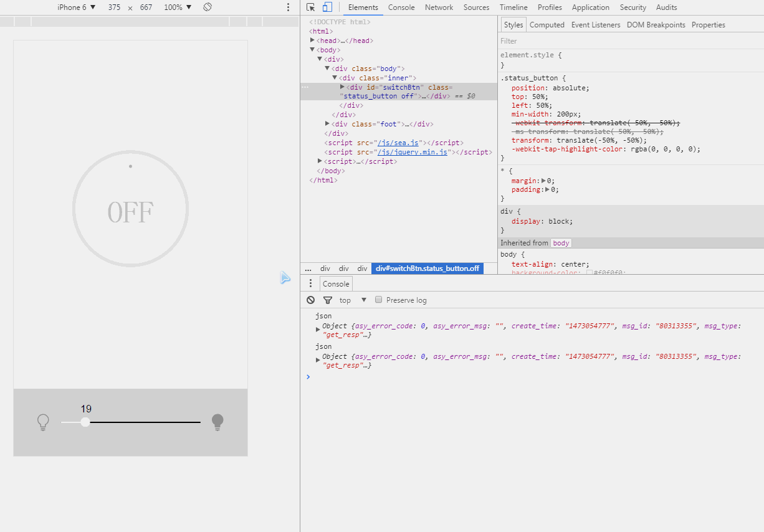Open the Properties sidebar tab

coord(709,25)
